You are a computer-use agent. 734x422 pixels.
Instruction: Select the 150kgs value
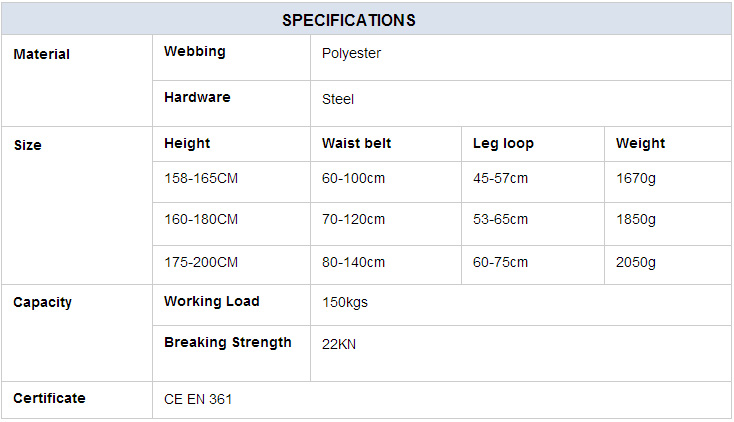tap(345, 303)
